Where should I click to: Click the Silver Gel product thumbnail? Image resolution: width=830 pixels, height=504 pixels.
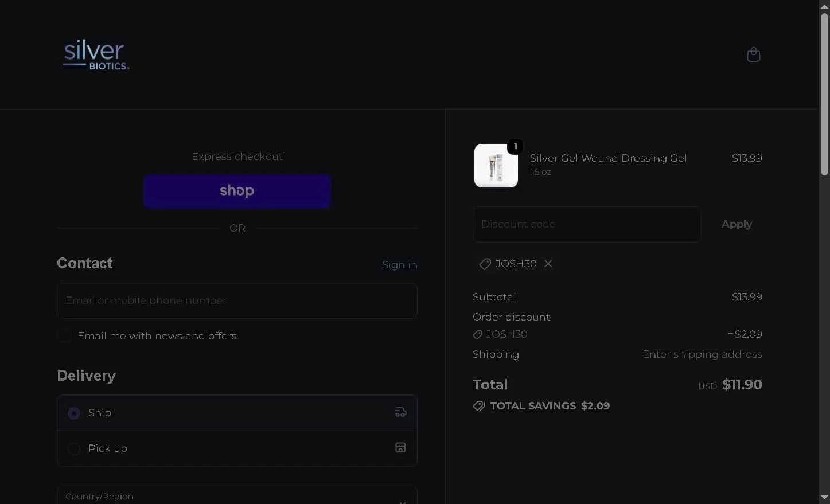pos(496,166)
